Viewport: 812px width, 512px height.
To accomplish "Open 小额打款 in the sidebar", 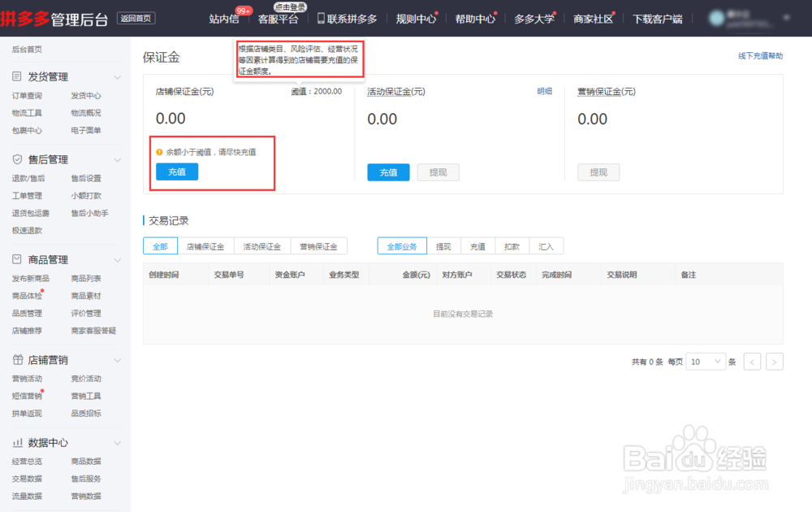I will pos(86,195).
